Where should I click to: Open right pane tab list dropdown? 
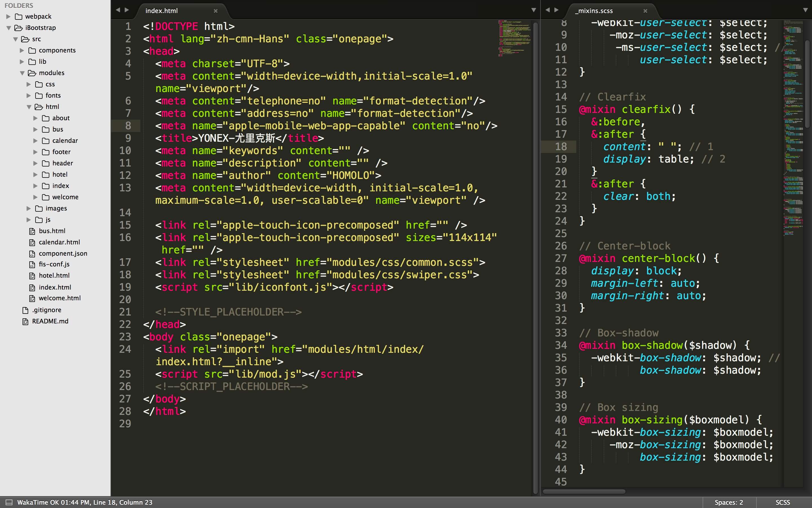click(x=805, y=10)
